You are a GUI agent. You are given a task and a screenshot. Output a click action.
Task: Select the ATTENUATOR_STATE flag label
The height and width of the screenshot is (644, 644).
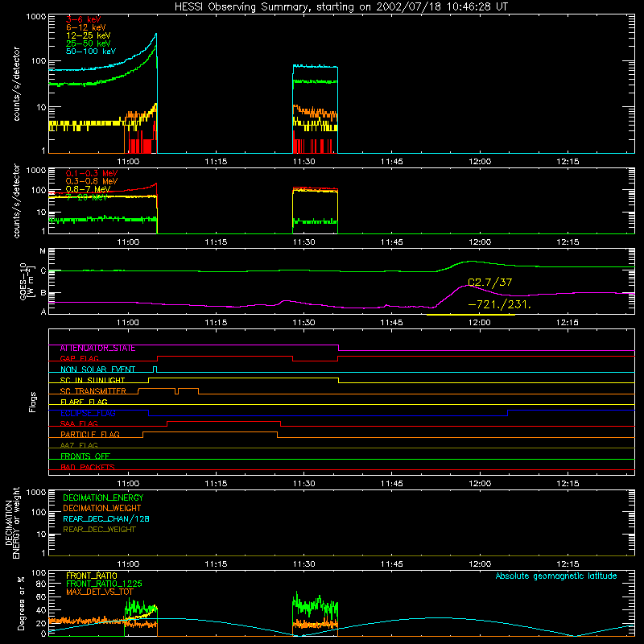[x=97, y=349]
